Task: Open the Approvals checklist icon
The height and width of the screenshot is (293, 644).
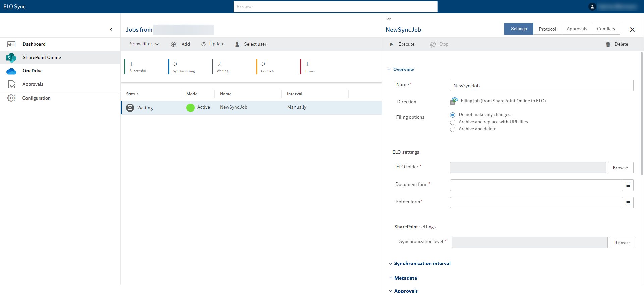Action: [11, 84]
